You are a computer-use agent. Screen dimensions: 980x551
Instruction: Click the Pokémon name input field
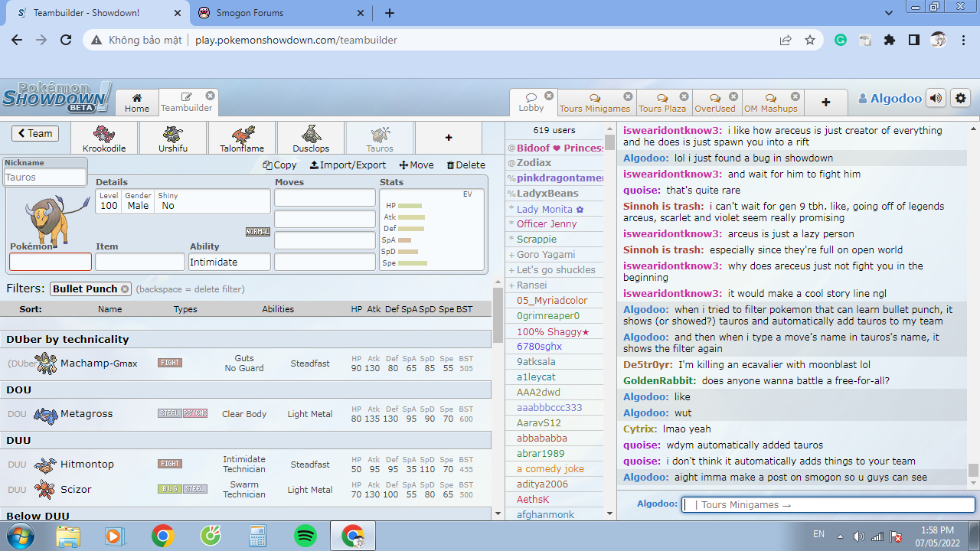(51, 262)
